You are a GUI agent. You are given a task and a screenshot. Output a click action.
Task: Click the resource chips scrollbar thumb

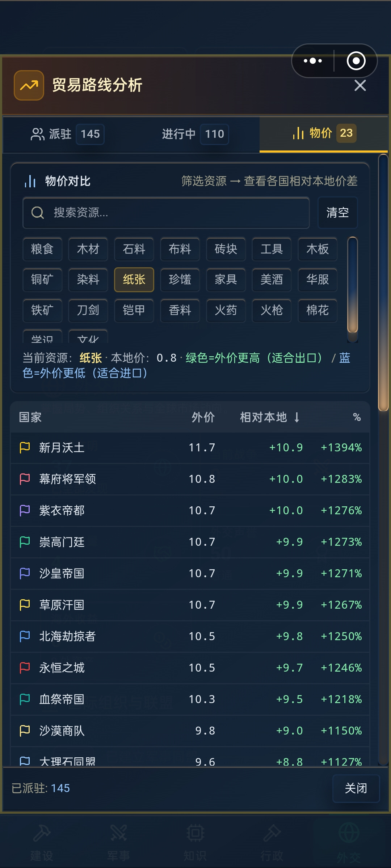(x=353, y=285)
